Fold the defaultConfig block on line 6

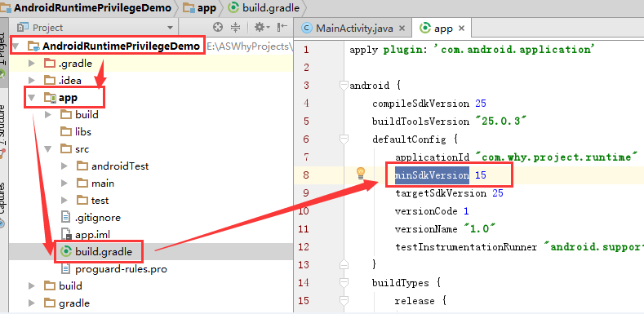coord(344,139)
